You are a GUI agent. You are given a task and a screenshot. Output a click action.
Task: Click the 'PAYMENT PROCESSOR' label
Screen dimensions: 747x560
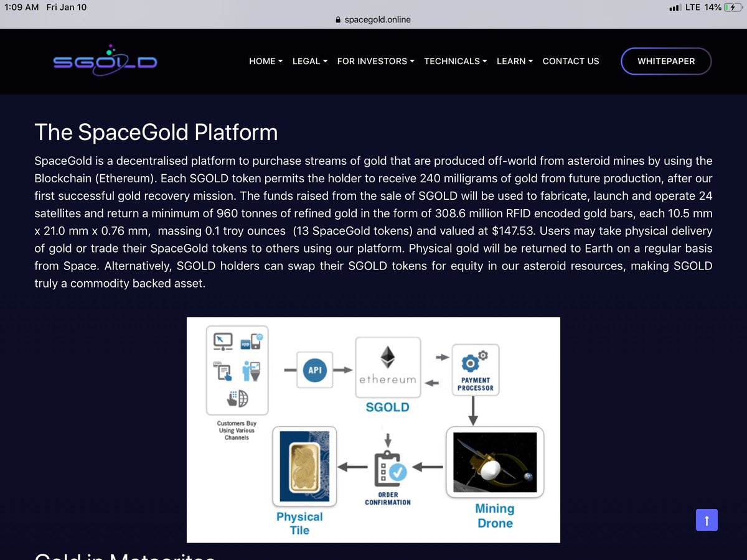[x=476, y=384]
